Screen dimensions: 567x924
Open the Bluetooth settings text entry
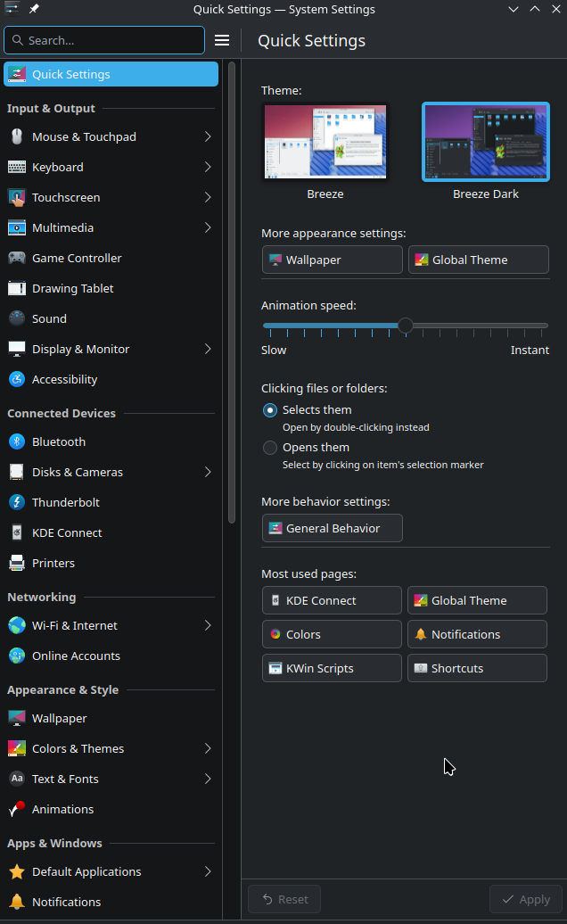[59, 442]
